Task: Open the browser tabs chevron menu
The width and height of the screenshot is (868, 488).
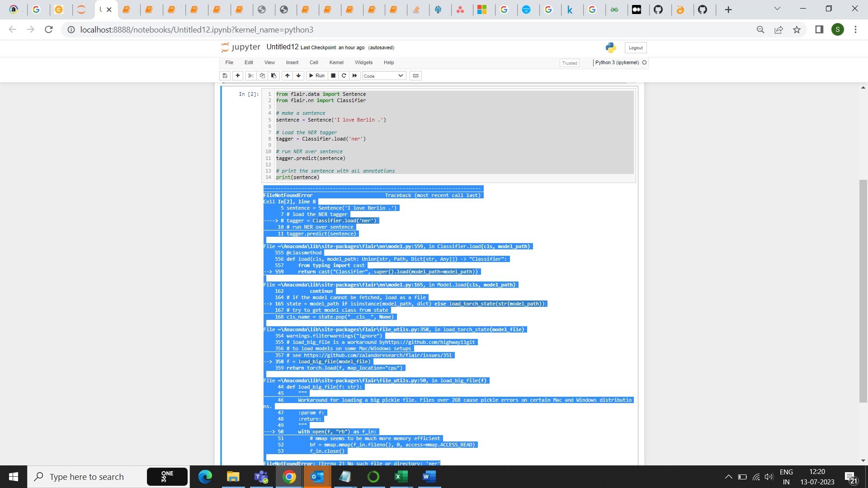Action: click(x=778, y=8)
